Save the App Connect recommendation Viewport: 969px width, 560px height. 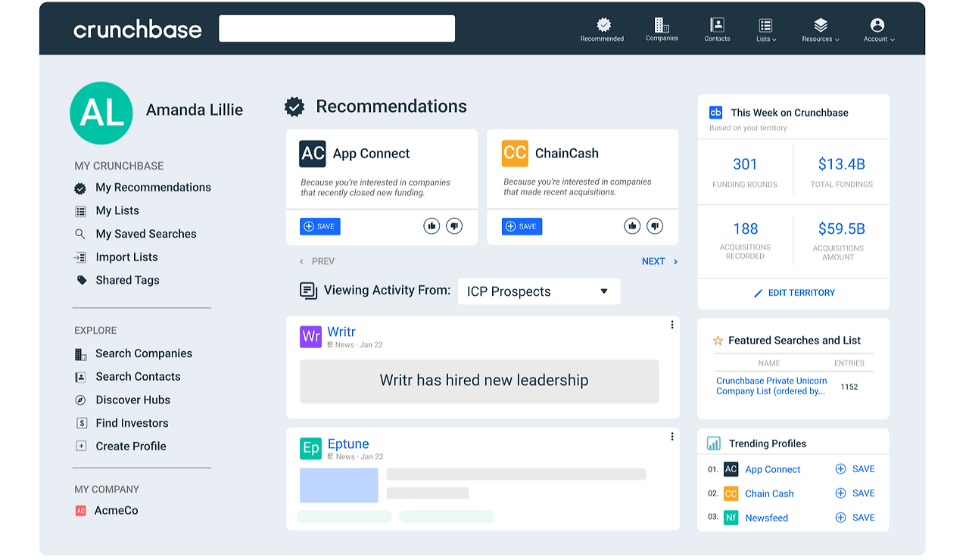[x=320, y=226]
